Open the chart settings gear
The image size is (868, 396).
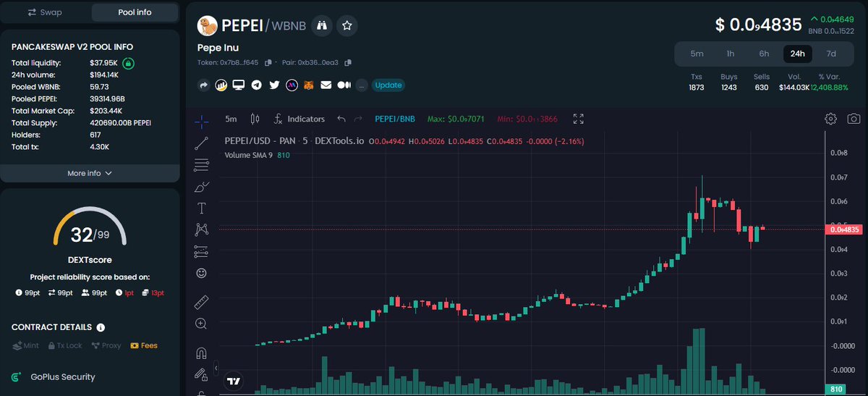click(x=831, y=119)
